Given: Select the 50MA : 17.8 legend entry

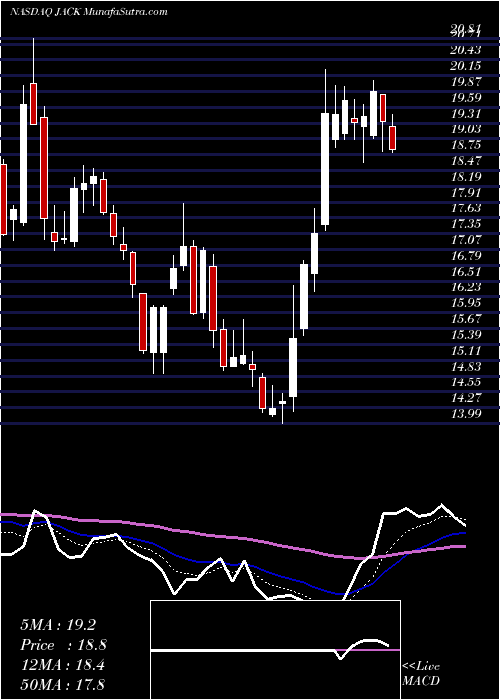Looking at the screenshot, I should click(x=62, y=684).
